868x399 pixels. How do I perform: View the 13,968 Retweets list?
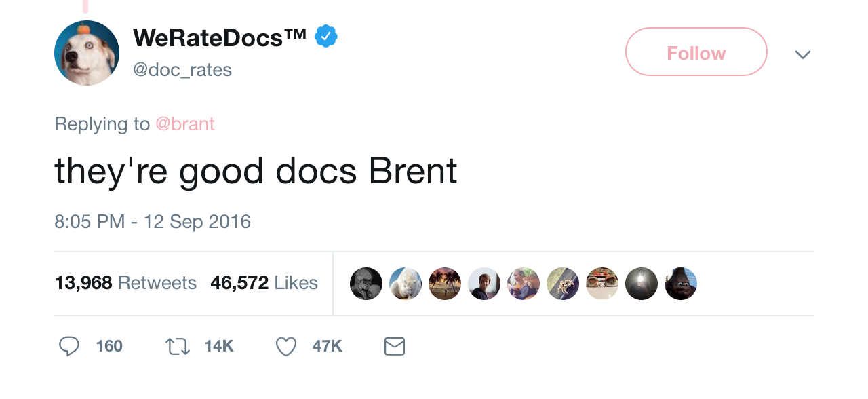[x=125, y=283]
